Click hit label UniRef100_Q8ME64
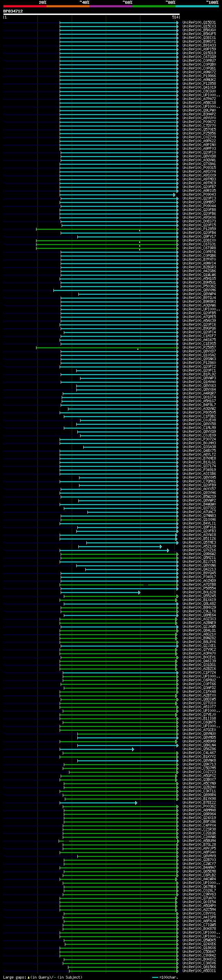The image size is (222, 980). (x=199, y=615)
